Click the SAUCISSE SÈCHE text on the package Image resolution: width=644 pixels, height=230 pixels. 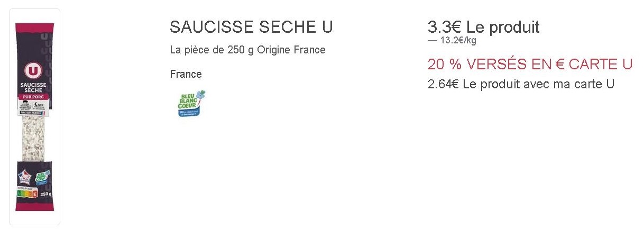(34, 87)
